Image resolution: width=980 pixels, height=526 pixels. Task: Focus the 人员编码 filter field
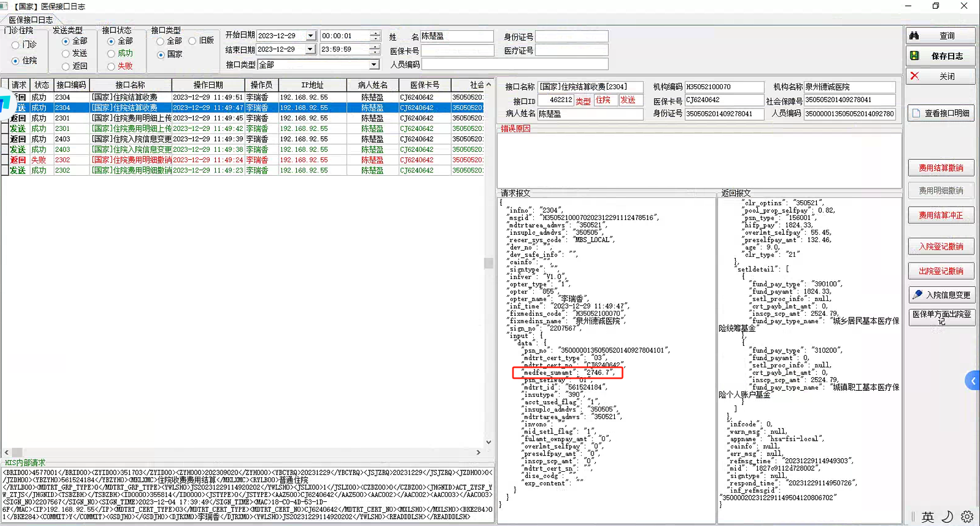click(x=514, y=65)
